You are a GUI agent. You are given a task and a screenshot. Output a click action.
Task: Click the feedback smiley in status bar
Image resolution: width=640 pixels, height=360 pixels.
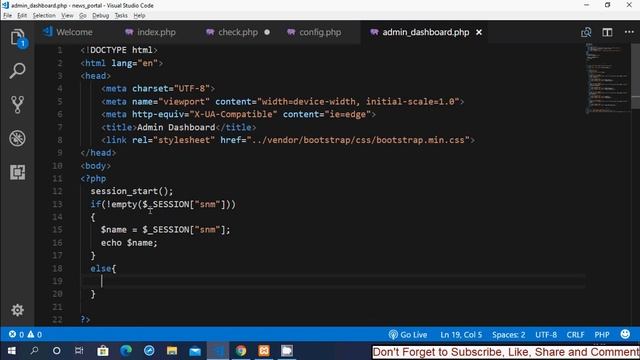click(625, 334)
